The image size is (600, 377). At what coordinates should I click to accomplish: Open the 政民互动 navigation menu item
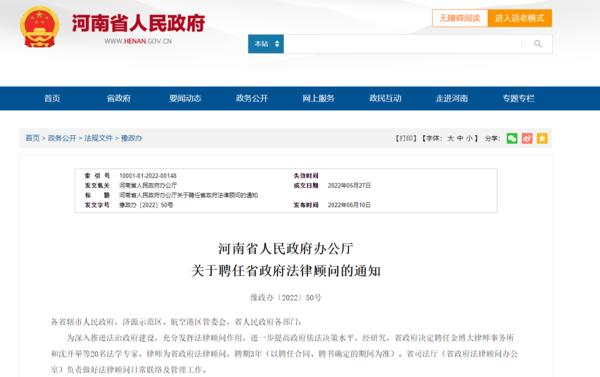point(385,98)
